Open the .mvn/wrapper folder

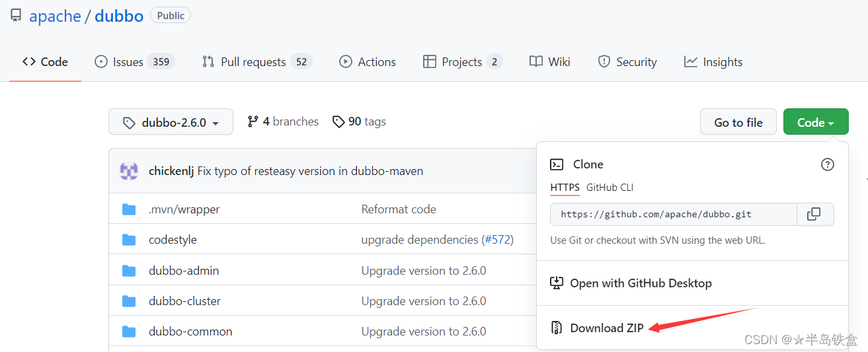[x=184, y=209]
